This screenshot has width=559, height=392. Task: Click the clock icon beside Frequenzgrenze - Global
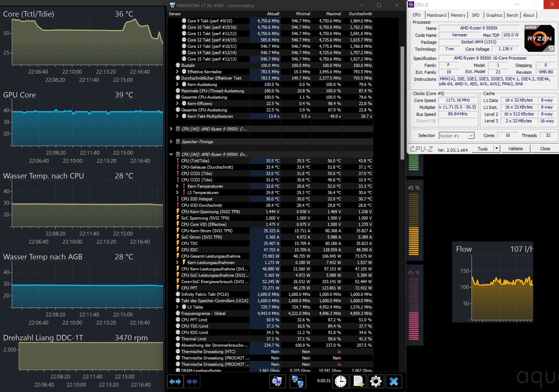click(x=178, y=313)
